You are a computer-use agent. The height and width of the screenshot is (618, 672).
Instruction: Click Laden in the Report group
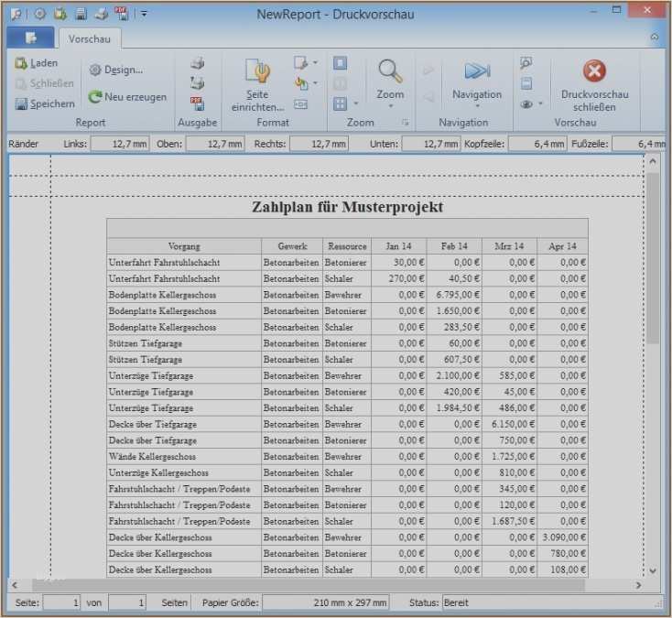(37, 63)
